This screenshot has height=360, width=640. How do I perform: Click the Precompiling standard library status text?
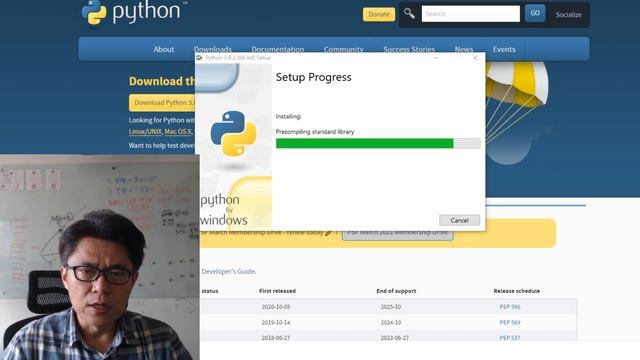tap(315, 132)
